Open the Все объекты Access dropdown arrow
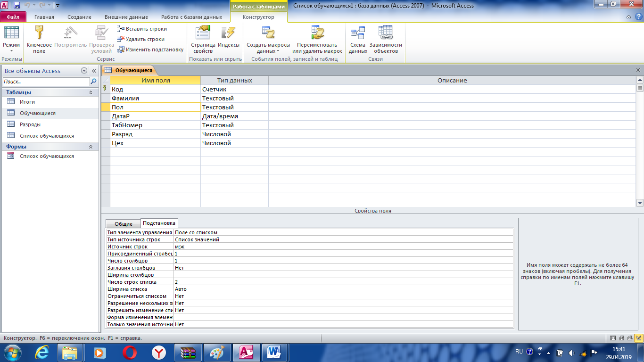Viewport: 644px width, 362px height. coord(84,71)
